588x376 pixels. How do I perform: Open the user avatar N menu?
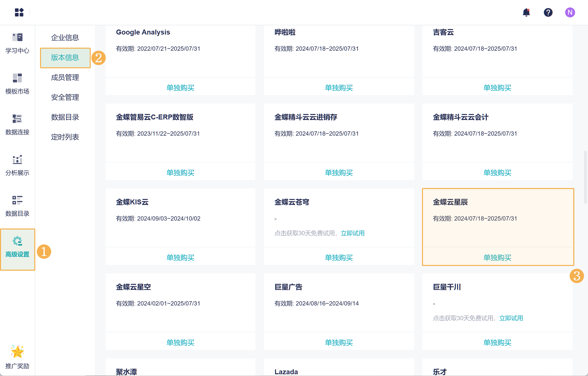tap(570, 12)
